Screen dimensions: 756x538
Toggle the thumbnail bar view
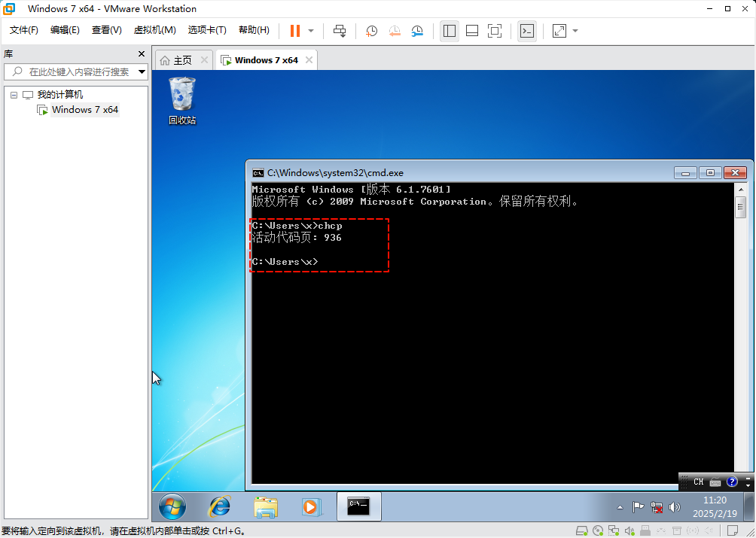(473, 30)
